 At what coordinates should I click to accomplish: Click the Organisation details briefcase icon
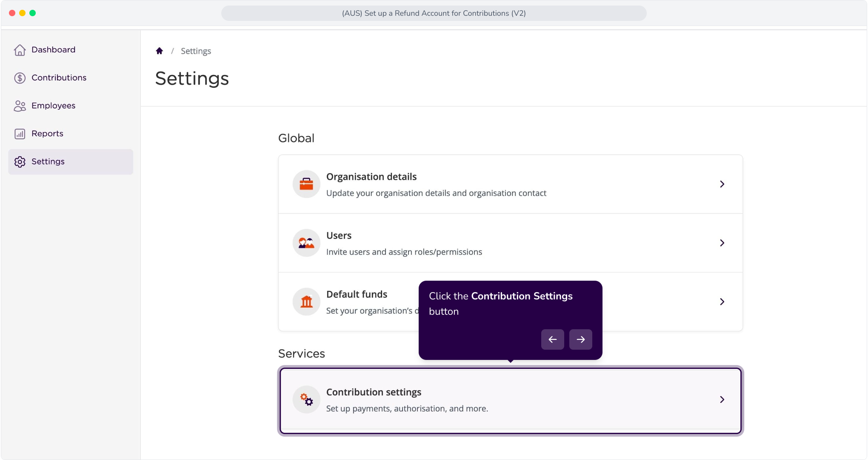click(x=306, y=184)
